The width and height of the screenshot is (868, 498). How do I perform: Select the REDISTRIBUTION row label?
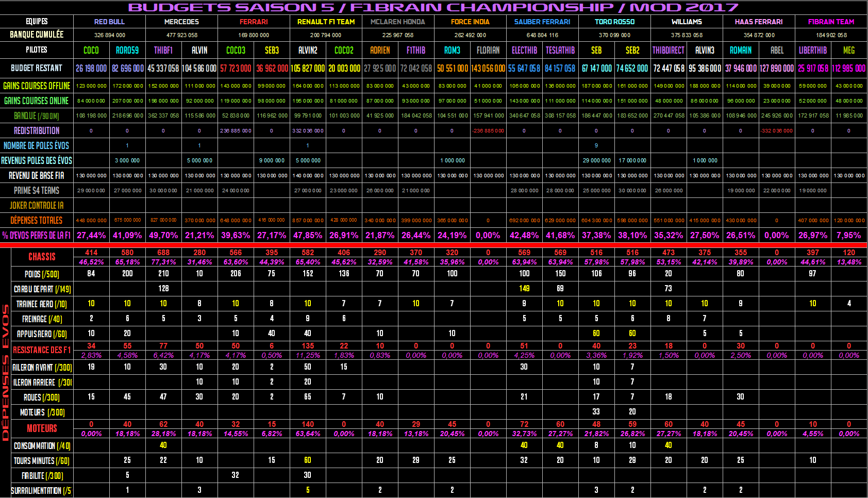(x=37, y=130)
